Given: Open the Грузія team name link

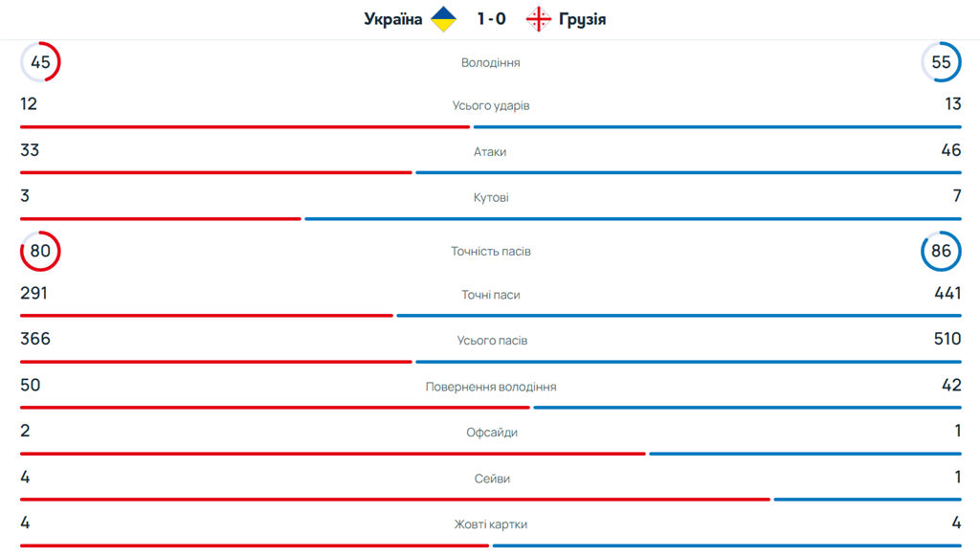Looking at the screenshot, I should pyautogui.click(x=582, y=19).
